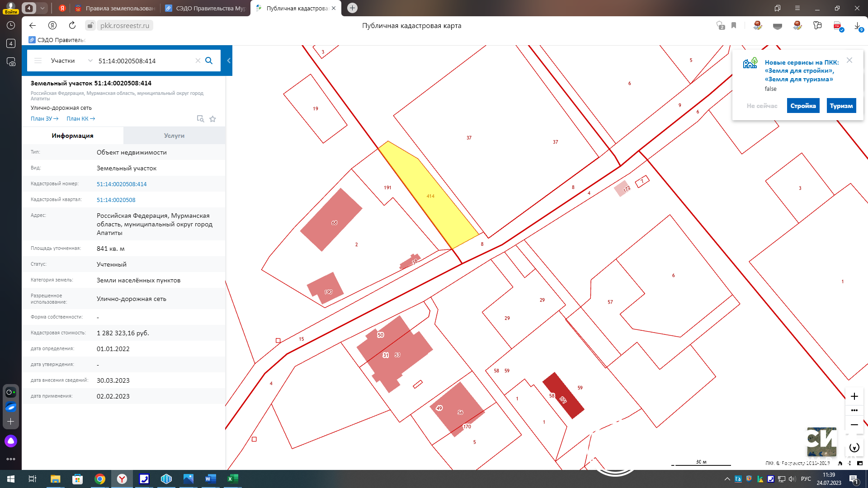The image size is (868, 488).
Task: Open the hamburger menu in search bar
Action: [38, 61]
